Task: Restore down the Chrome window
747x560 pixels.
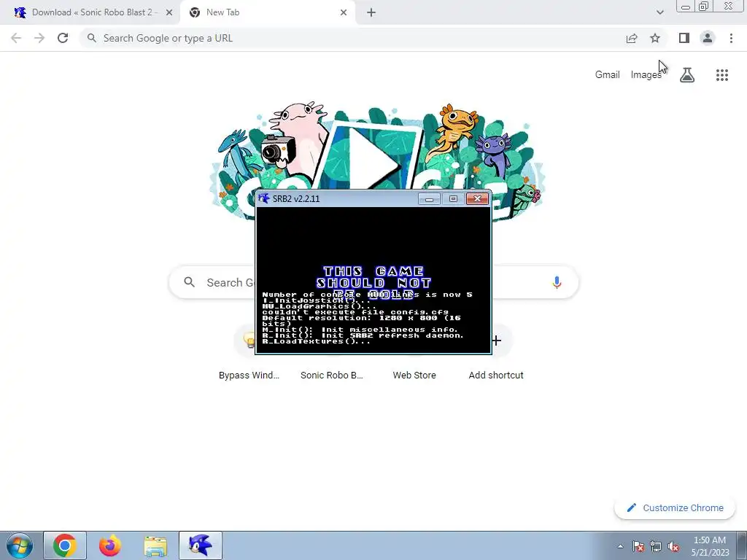Action: click(x=703, y=7)
